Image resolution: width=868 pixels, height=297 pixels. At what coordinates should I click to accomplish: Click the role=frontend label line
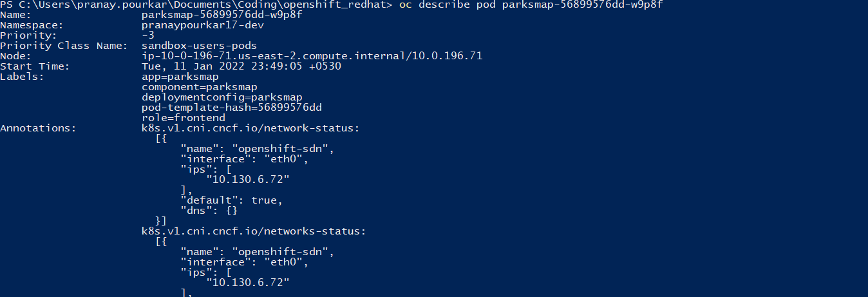tap(183, 118)
